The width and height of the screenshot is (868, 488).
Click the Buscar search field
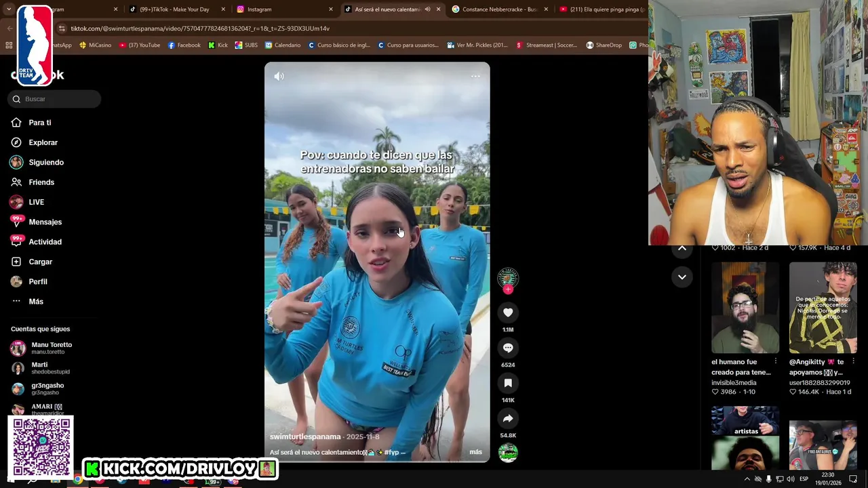54,99
